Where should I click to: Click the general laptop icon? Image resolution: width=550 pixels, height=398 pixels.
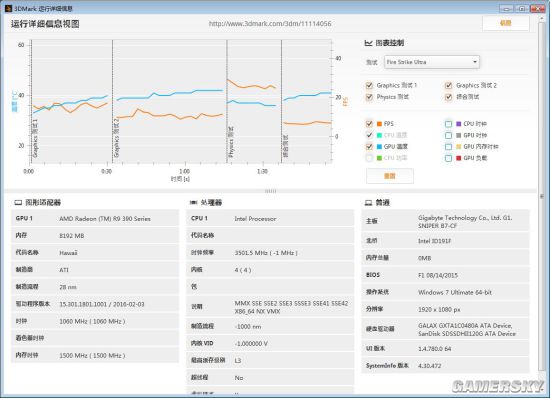[368, 203]
